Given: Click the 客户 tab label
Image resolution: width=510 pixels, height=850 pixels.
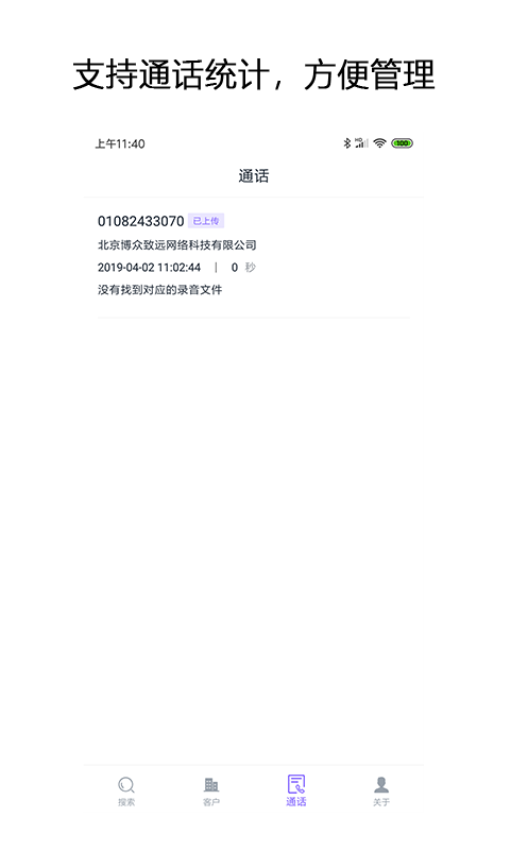Looking at the screenshot, I should pyautogui.click(x=211, y=802).
